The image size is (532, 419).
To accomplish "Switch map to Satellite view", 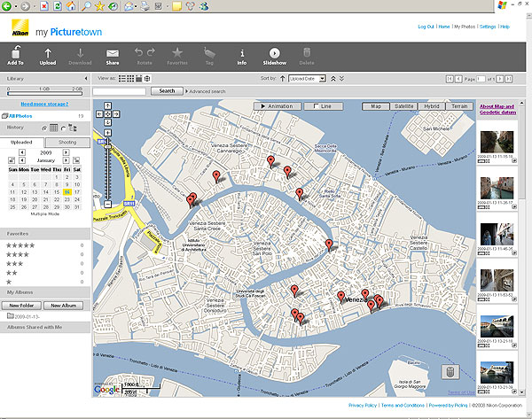I will (404, 106).
